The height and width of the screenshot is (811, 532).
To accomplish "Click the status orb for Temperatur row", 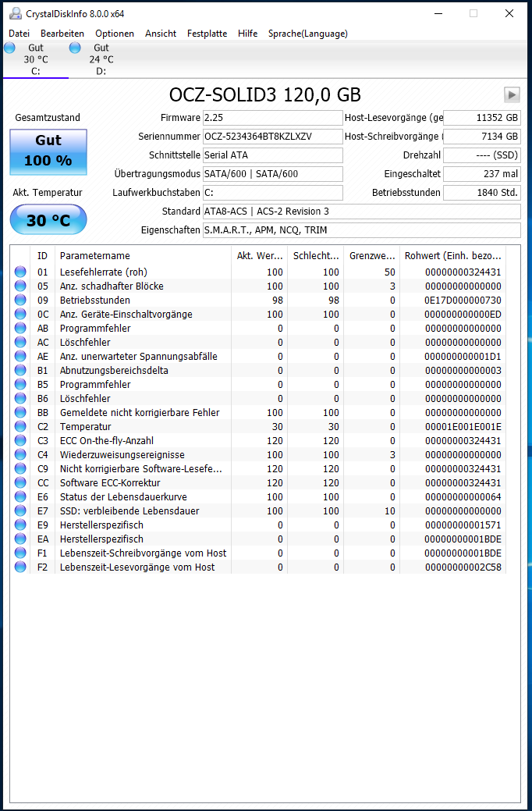I will [x=20, y=426].
